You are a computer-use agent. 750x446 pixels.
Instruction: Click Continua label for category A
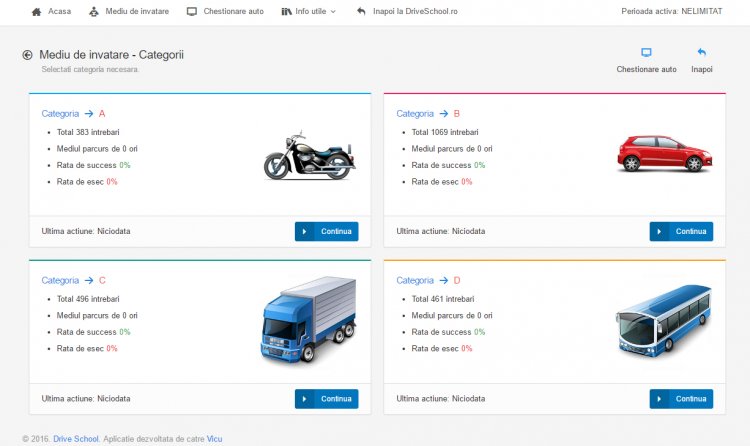pos(336,232)
